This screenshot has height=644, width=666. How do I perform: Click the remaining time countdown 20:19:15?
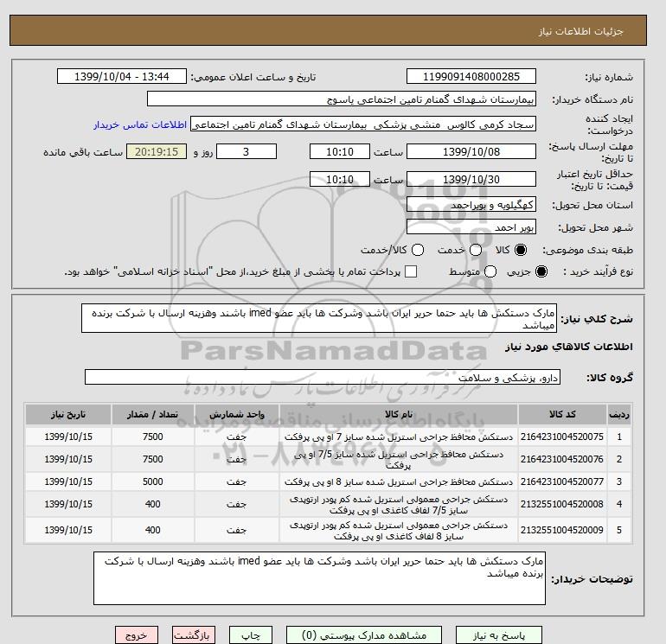point(157,151)
